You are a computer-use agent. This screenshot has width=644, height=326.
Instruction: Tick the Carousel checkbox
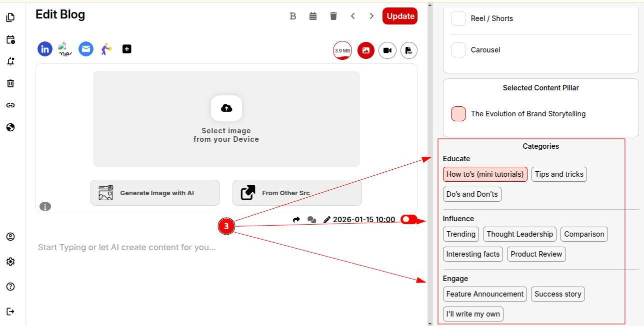[x=458, y=50]
